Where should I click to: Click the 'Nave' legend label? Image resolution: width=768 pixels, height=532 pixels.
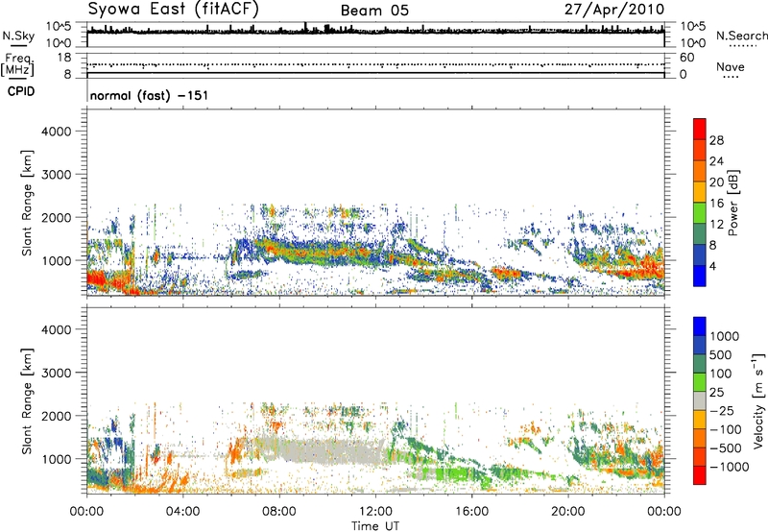[x=731, y=66]
